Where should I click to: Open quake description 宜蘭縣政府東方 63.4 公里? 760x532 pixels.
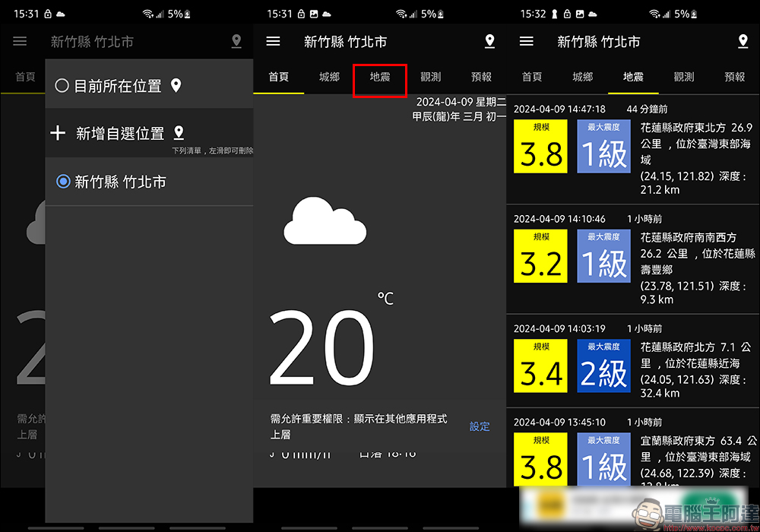point(698,461)
